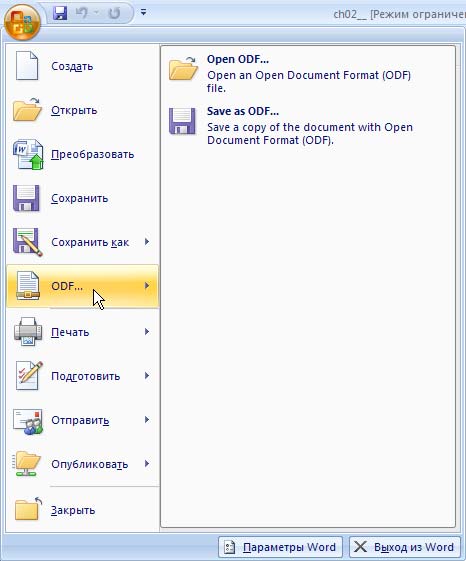Image resolution: width=466 pixels, height=561 pixels.
Task: Select the ODF... menu entry
Action: [x=83, y=286]
